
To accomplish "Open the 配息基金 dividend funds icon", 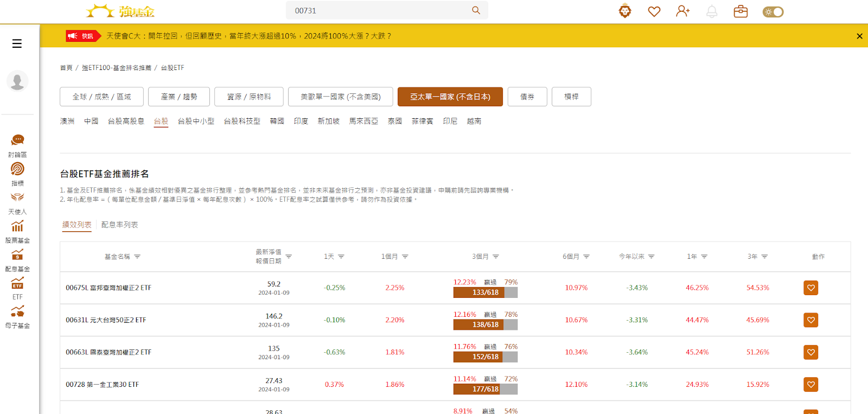I will [x=17, y=254].
